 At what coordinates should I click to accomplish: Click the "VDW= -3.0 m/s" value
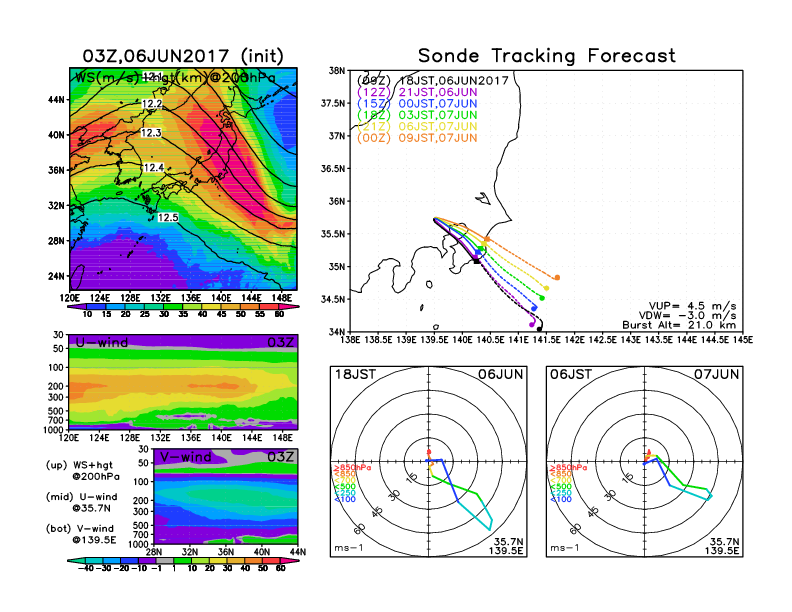click(x=687, y=316)
